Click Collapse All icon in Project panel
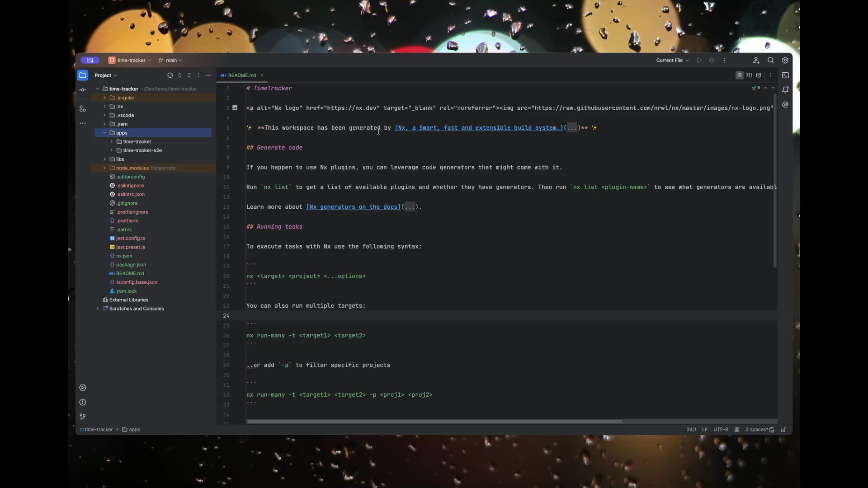Image resolution: width=868 pixels, height=488 pixels. (189, 75)
